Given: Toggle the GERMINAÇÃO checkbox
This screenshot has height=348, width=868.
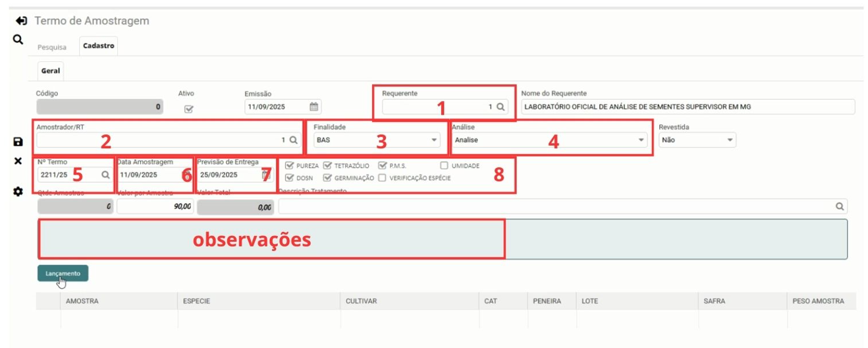Looking at the screenshot, I should [328, 178].
